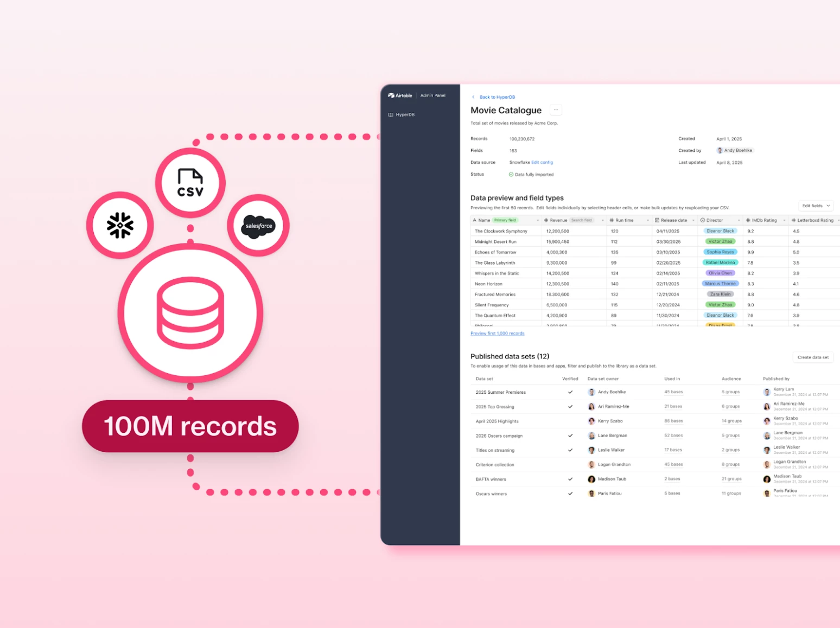Click the back chevron beside Back to HyperDB

pyautogui.click(x=473, y=97)
